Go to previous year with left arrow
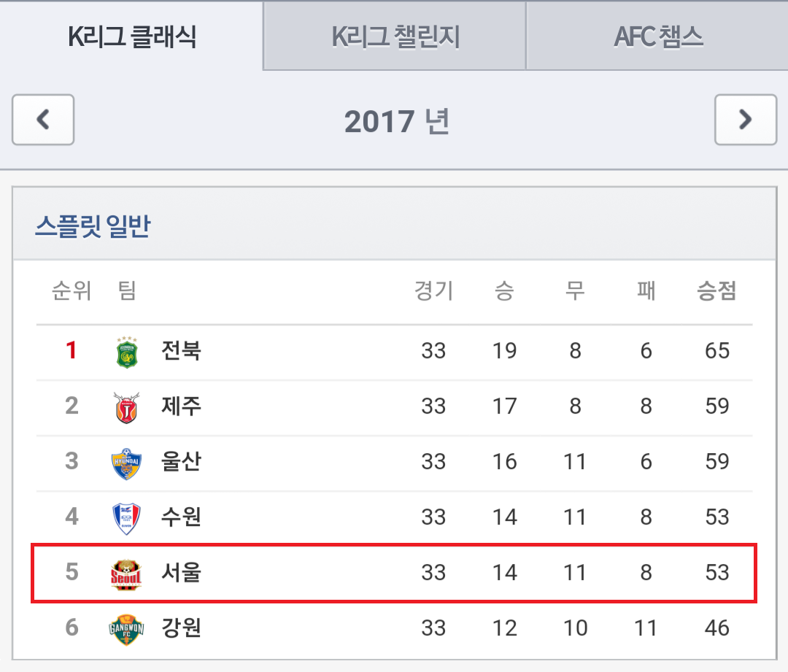Viewport: 788px width, 672px height. pyautogui.click(x=43, y=120)
